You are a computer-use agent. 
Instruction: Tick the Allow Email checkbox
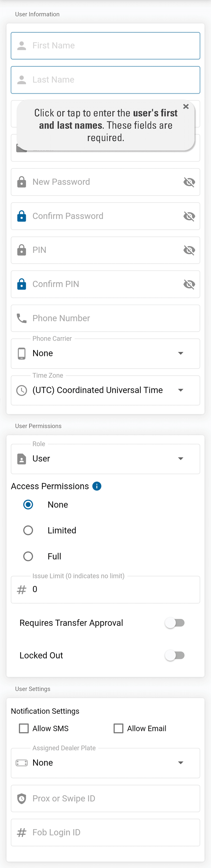pyautogui.click(x=118, y=728)
